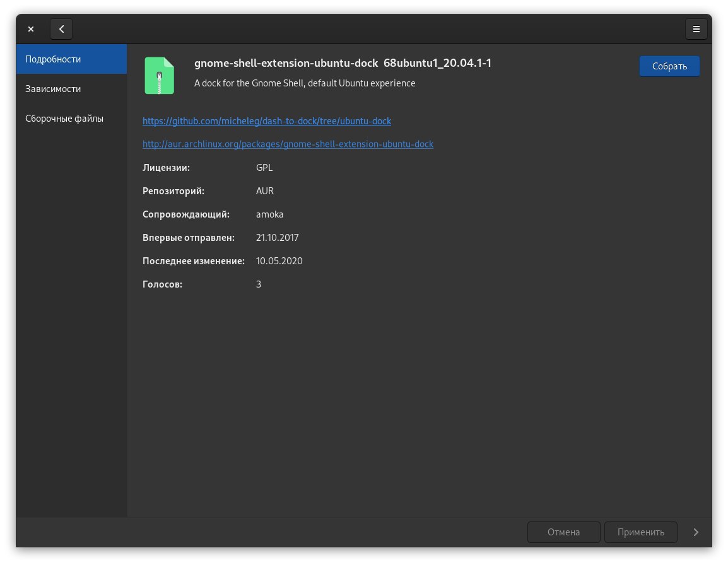Click maintainer name amoka

pos(269,214)
